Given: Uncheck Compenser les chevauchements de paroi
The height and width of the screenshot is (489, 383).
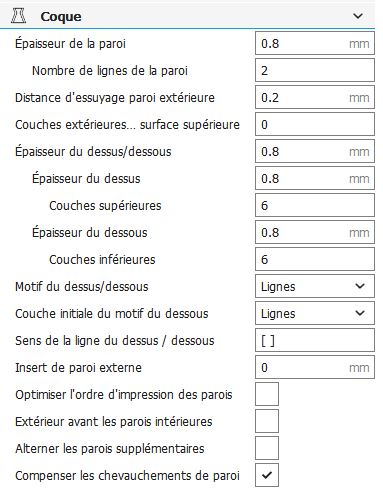Looking at the screenshot, I should [x=267, y=475].
